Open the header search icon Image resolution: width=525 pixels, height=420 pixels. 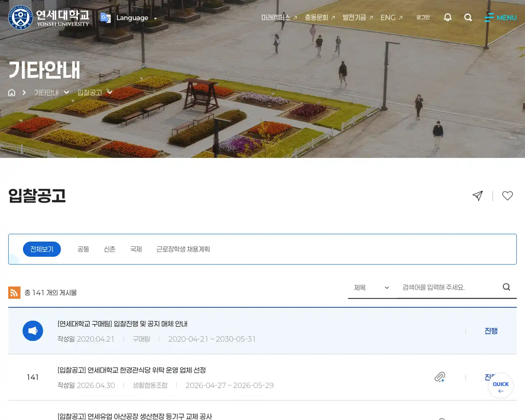pyautogui.click(x=468, y=17)
